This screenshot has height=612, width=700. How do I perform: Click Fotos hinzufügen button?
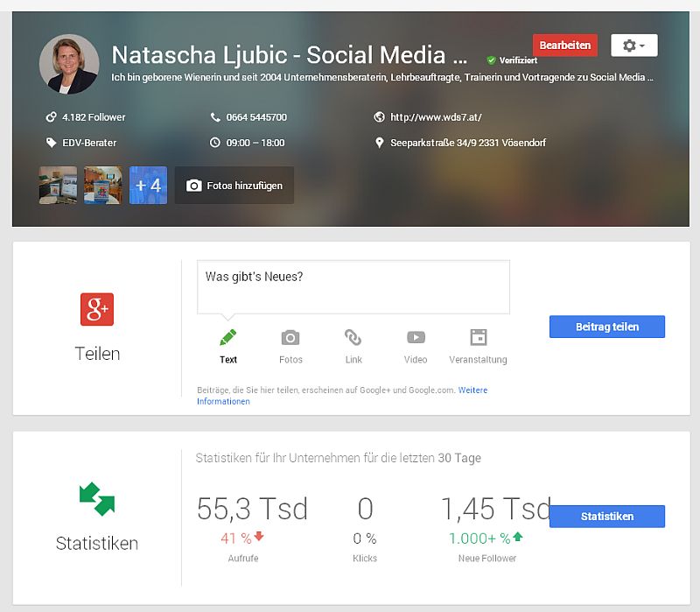(234, 186)
